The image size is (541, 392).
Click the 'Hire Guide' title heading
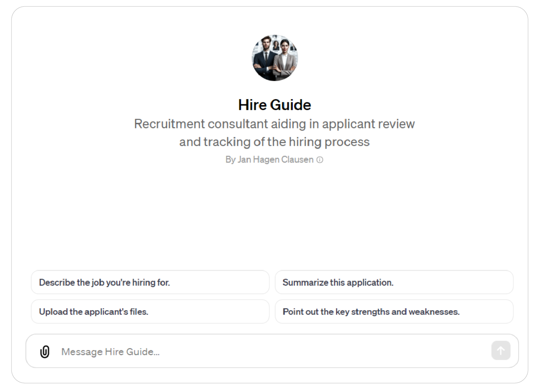point(274,105)
